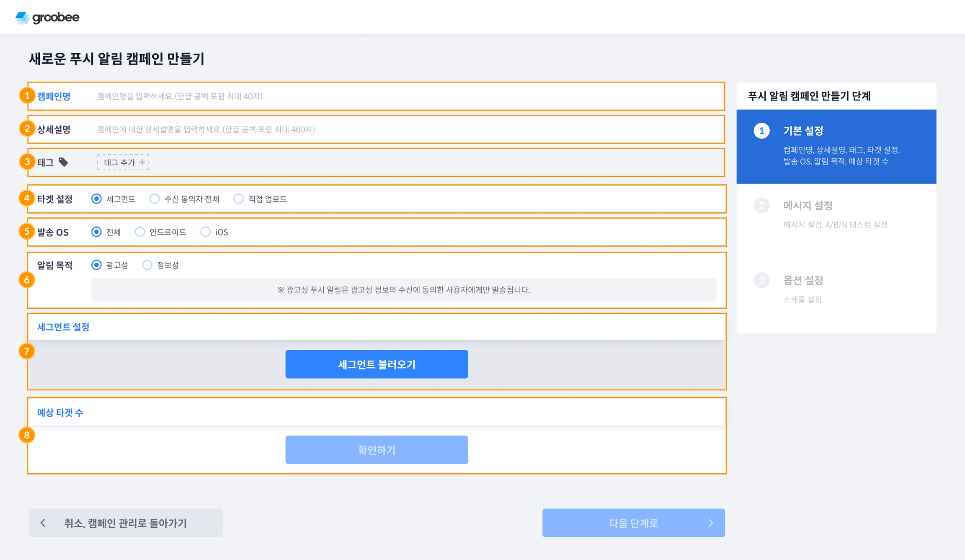Select 수신 동의자 전체 target option

[x=155, y=199]
